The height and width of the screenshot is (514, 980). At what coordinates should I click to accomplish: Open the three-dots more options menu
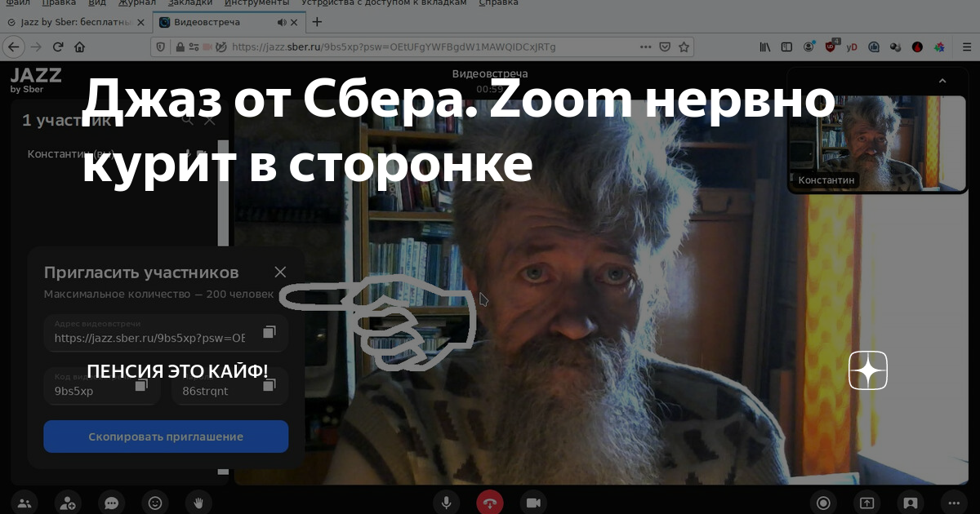pos(954,503)
